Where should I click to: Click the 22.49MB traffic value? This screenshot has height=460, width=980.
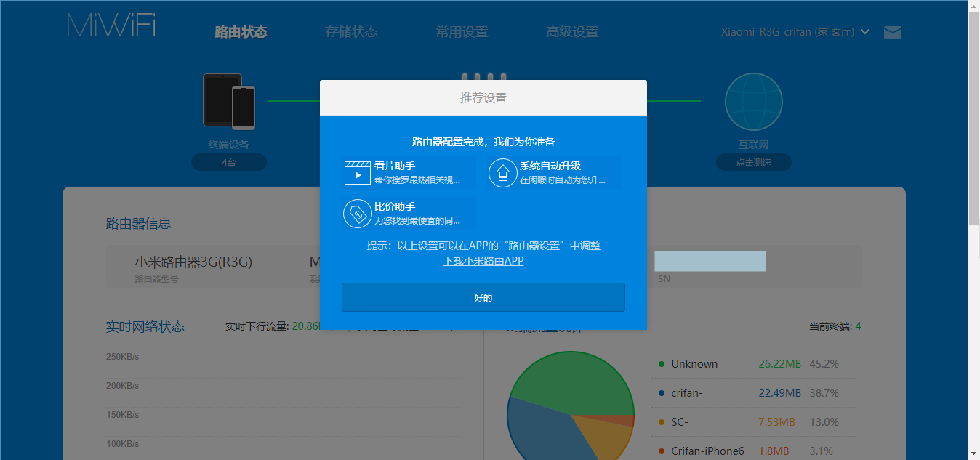[x=779, y=392]
